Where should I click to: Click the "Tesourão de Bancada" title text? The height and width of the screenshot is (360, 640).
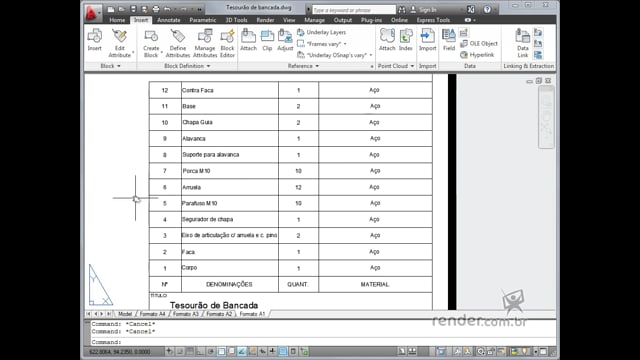point(214,305)
